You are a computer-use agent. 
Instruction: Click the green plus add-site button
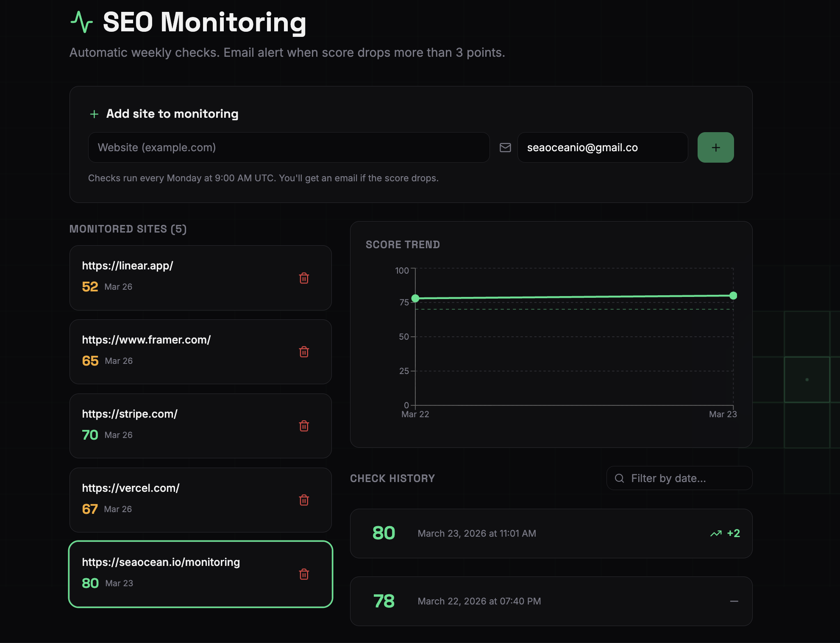(x=715, y=147)
